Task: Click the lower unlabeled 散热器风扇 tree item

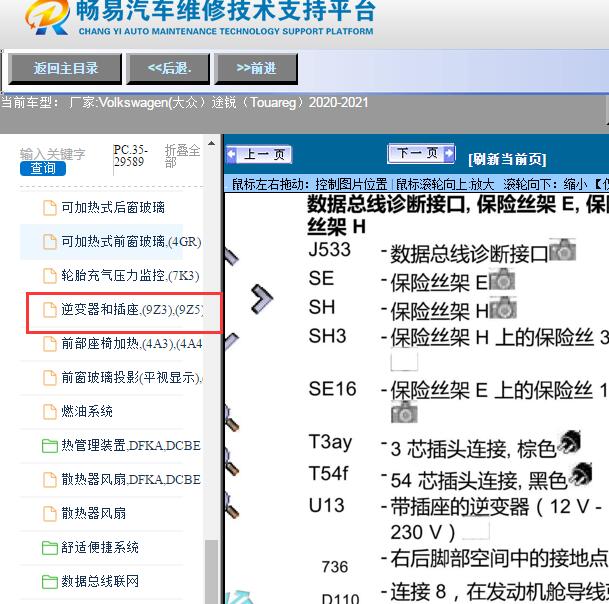Action: point(94,513)
